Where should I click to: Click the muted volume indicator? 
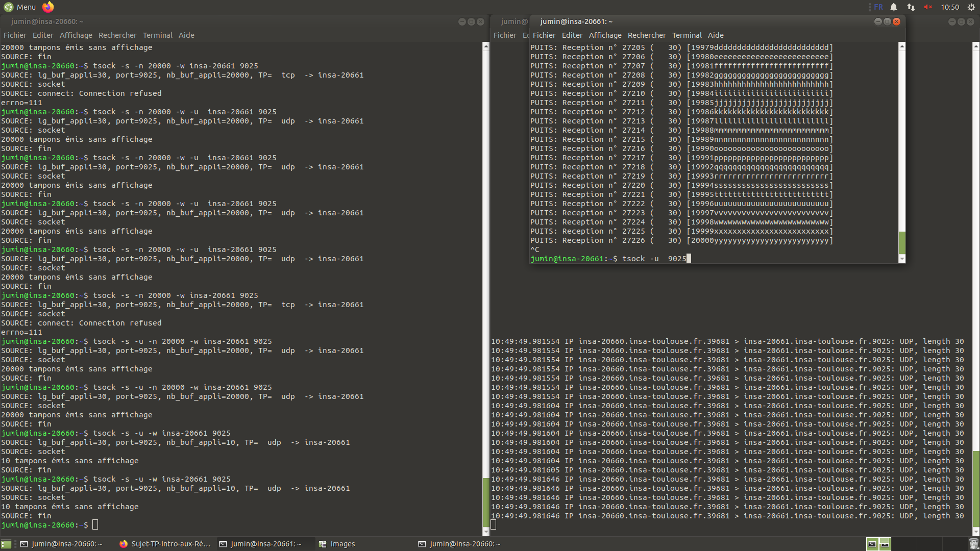[x=928, y=7]
